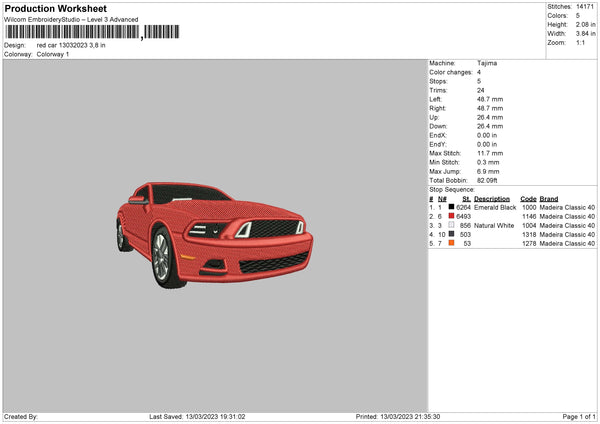Click thread code 1278 in fifth row
Screen dimensions: 600x424
point(529,243)
